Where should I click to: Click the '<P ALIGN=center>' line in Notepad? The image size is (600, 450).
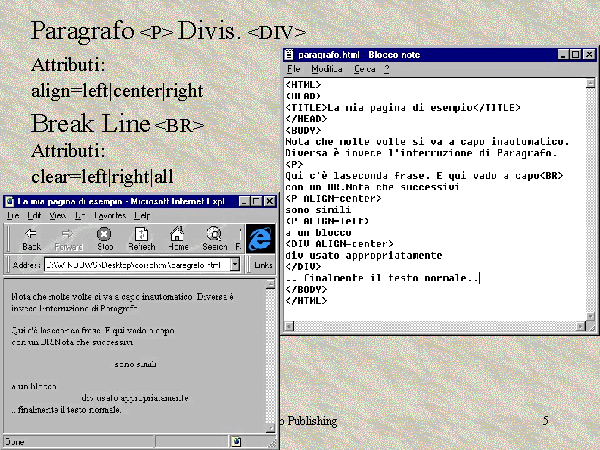pos(333,199)
